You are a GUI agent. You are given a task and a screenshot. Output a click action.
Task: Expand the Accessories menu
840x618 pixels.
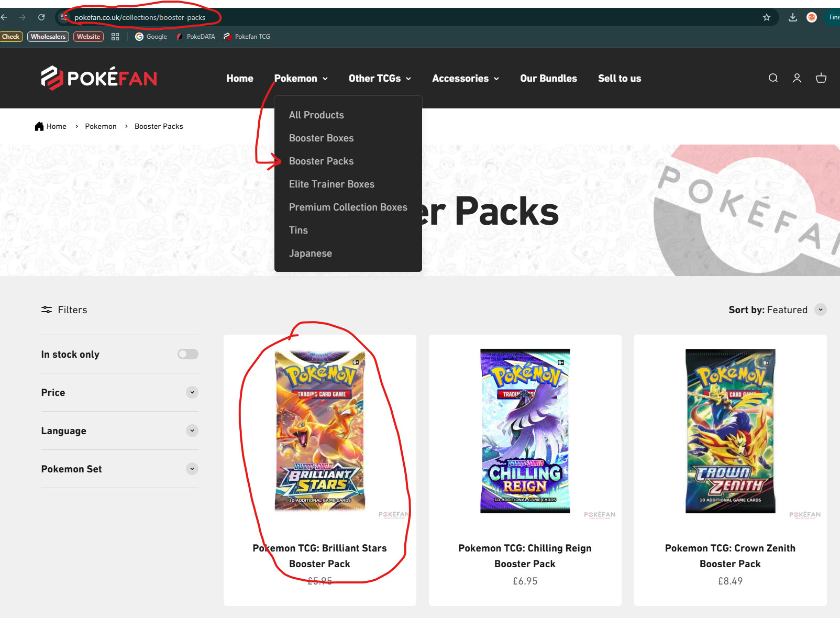click(466, 78)
